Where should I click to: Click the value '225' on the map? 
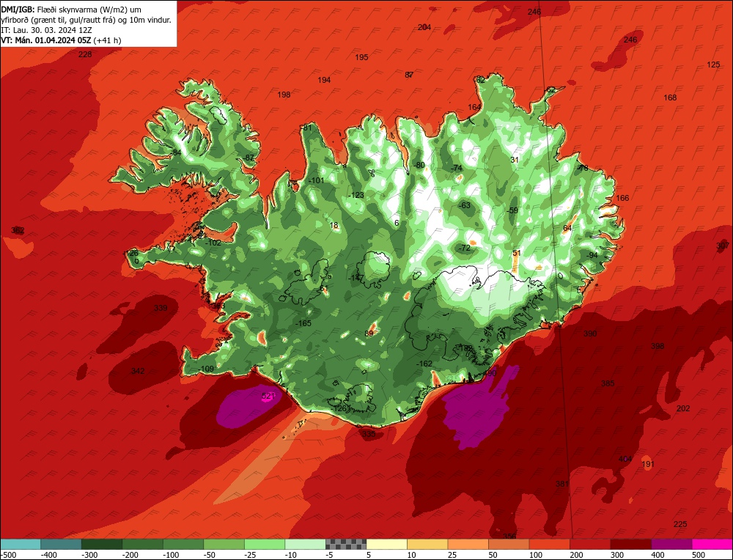click(680, 524)
